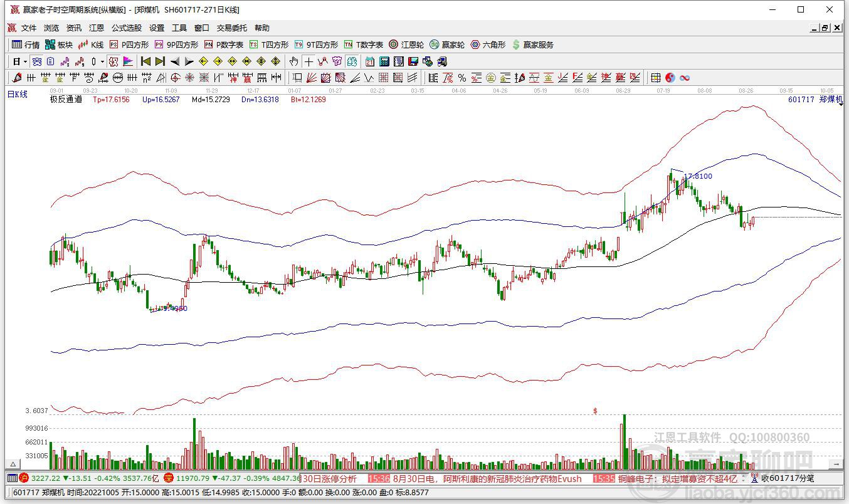Open the 公式选股 menu
The width and height of the screenshot is (849, 504).
click(127, 28)
